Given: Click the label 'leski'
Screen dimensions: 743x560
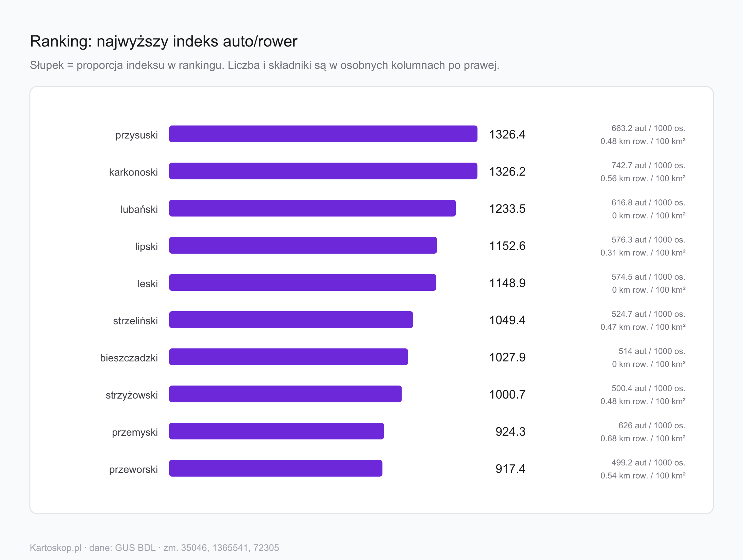Looking at the screenshot, I should [147, 283].
